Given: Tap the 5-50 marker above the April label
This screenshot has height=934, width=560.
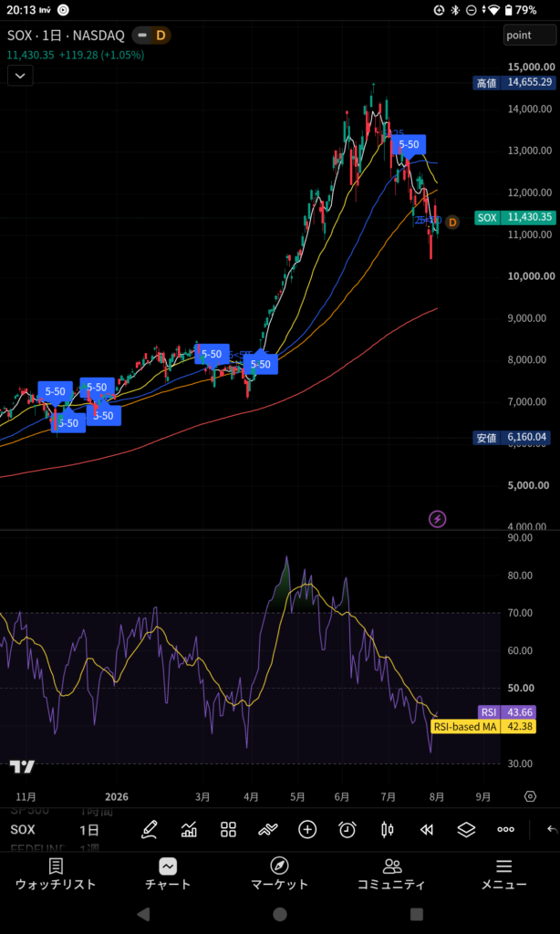Looking at the screenshot, I should tap(260, 363).
